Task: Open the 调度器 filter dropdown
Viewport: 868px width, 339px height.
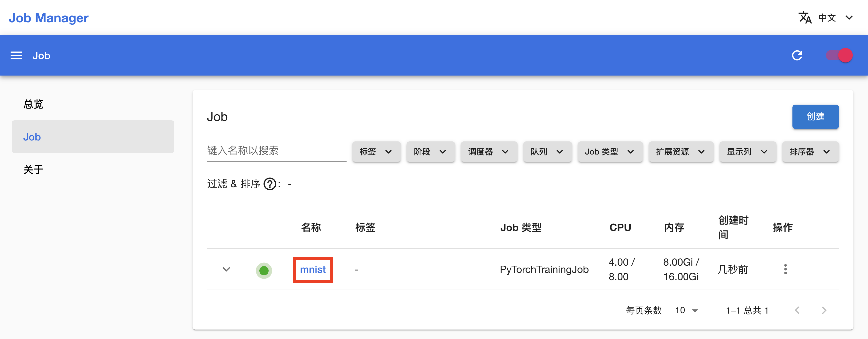Action: pos(488,152)
